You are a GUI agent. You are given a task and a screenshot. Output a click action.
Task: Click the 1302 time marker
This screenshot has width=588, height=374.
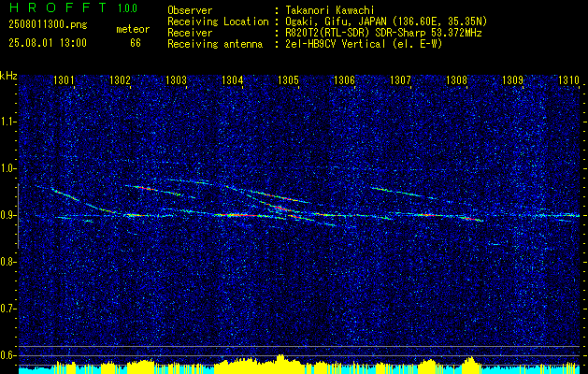(x=120, y=79)
